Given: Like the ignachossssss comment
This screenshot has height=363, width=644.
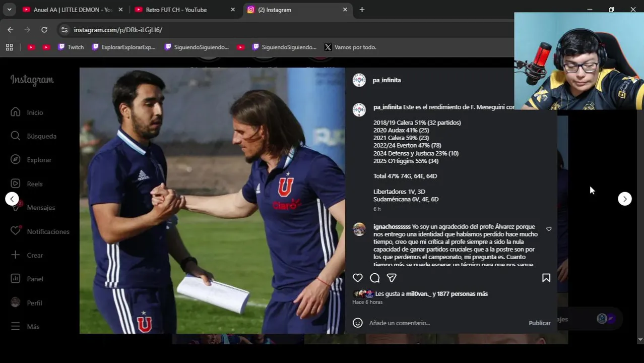Looking at the screenshot, I should (549, 229).
